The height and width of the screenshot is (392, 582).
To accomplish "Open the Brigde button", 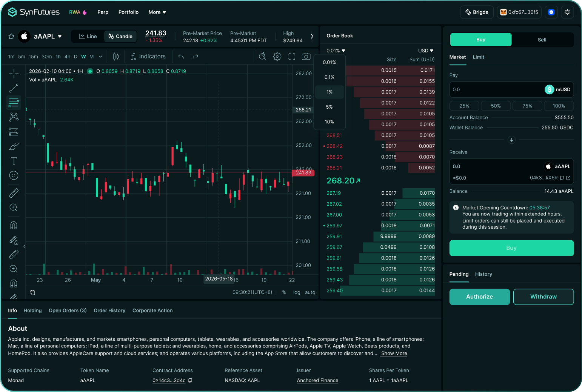I will [477, 12].
